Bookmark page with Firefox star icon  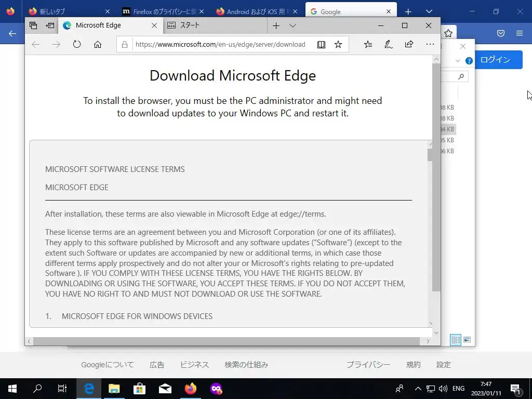coord(448,33)
